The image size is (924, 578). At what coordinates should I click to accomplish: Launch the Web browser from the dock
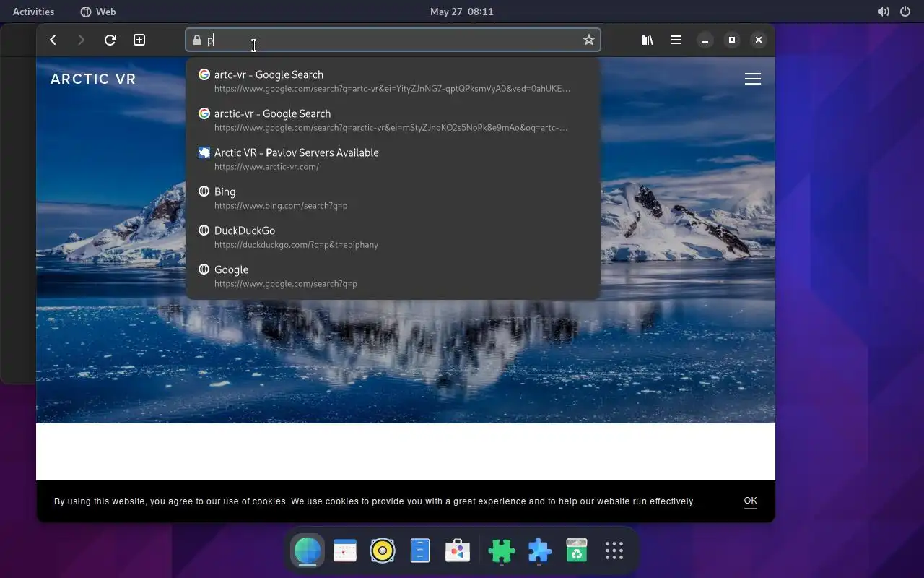[x=308, y=551]
